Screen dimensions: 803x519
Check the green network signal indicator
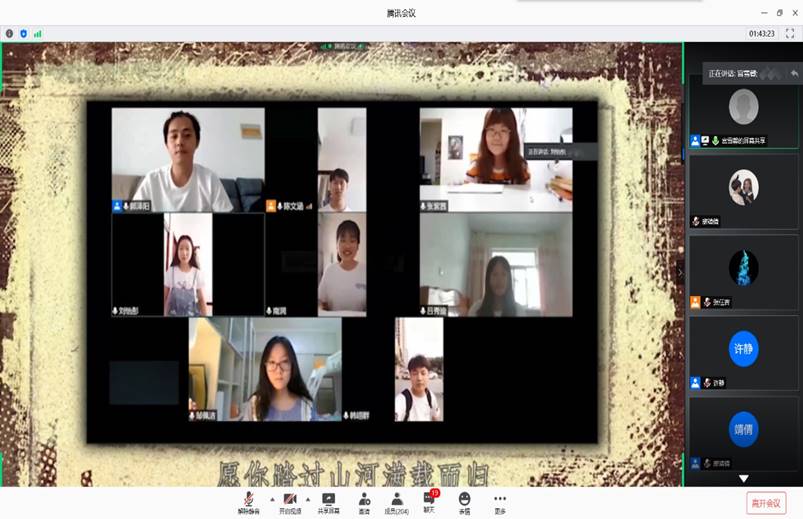[38, 33]
